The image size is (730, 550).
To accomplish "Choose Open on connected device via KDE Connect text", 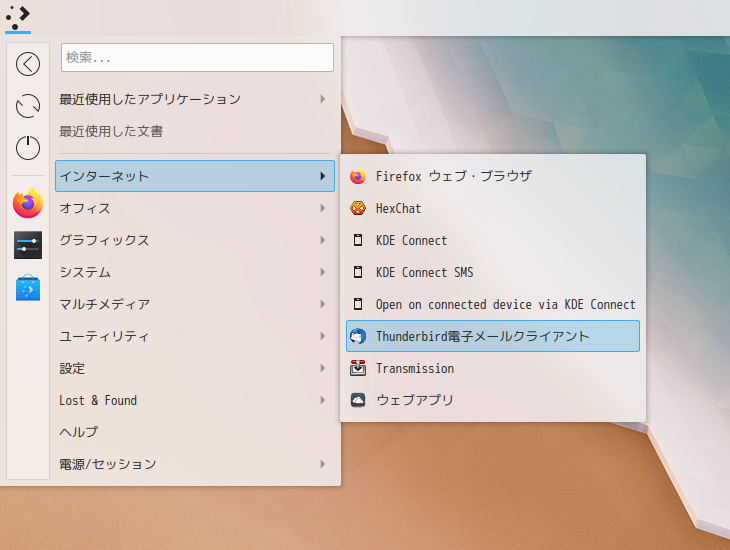I will tap(506, 304).
